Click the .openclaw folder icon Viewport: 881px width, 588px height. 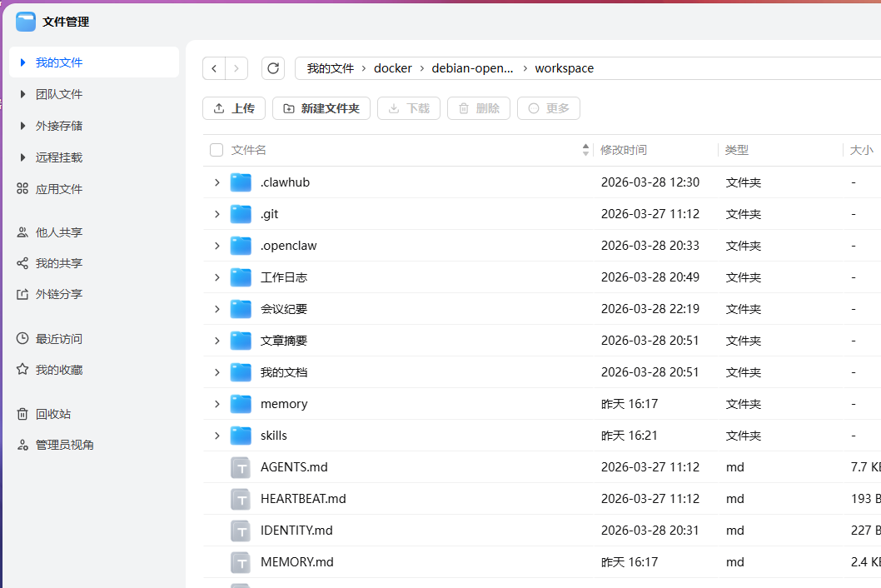[241, 246]
